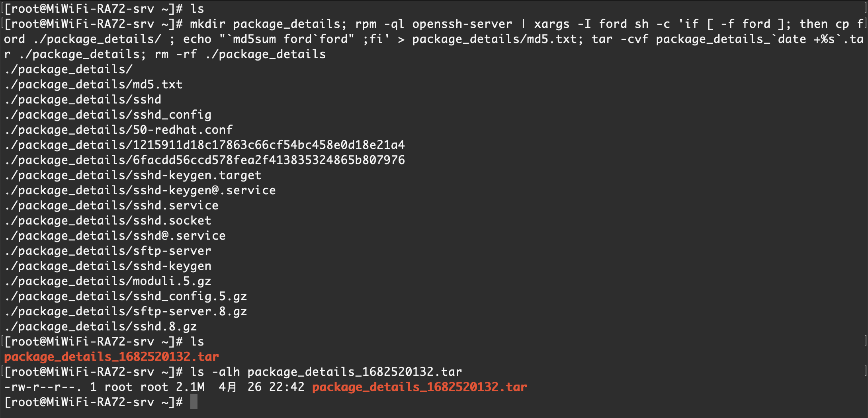Click the ./package_details/sshd@.service line

(x=115, y=236)
